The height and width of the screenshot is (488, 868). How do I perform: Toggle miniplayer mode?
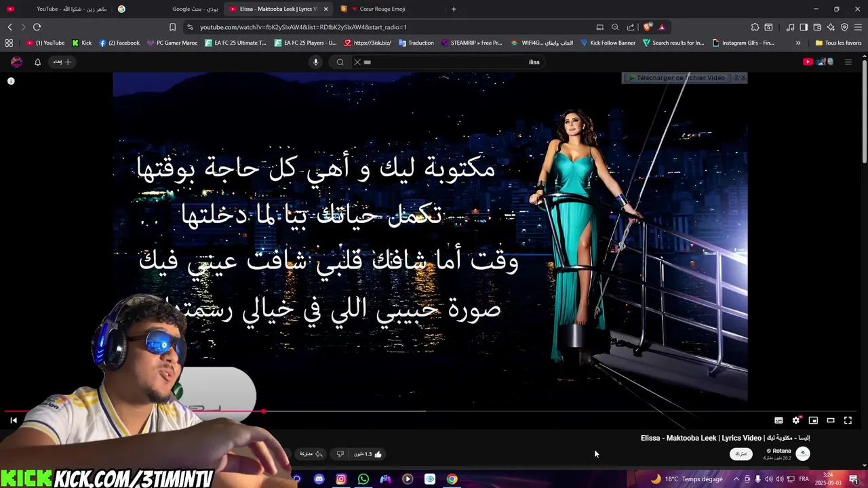click(813, 420)
